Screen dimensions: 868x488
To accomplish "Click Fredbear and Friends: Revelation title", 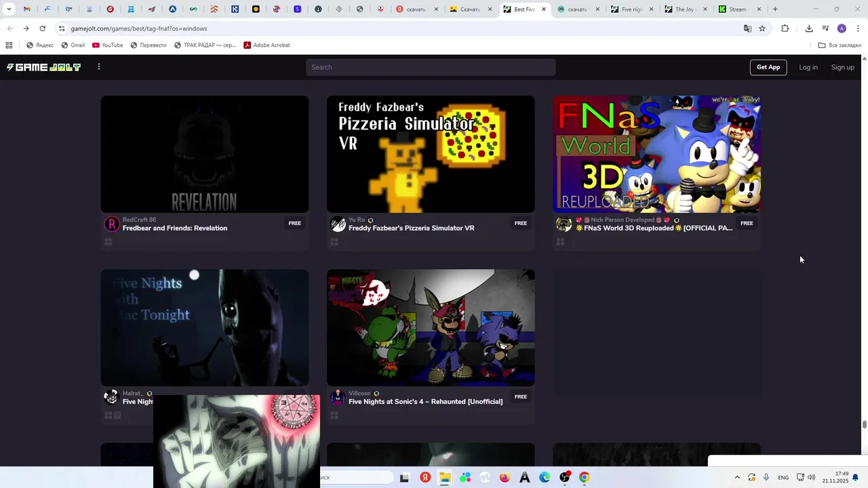I will (175, 228).
